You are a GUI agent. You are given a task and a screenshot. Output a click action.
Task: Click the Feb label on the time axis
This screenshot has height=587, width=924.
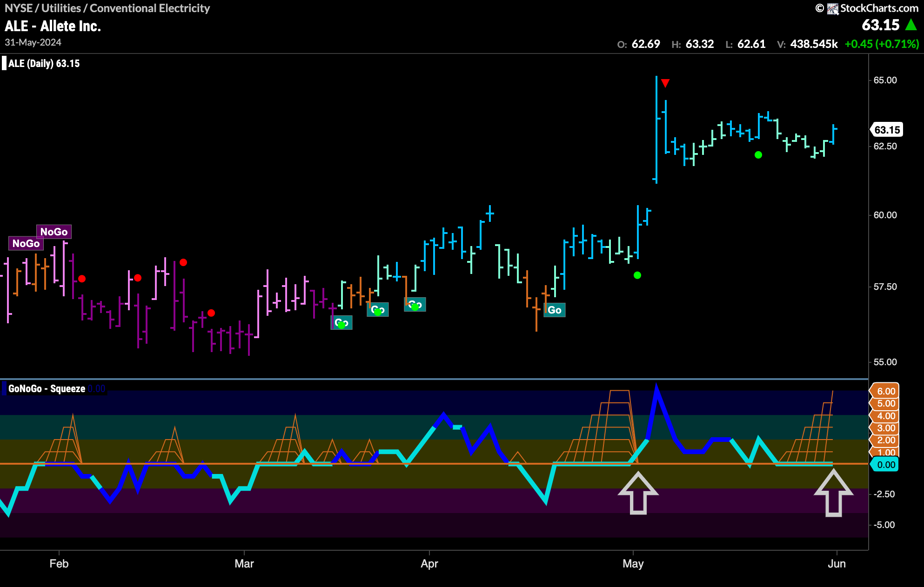tap(59, 564)
